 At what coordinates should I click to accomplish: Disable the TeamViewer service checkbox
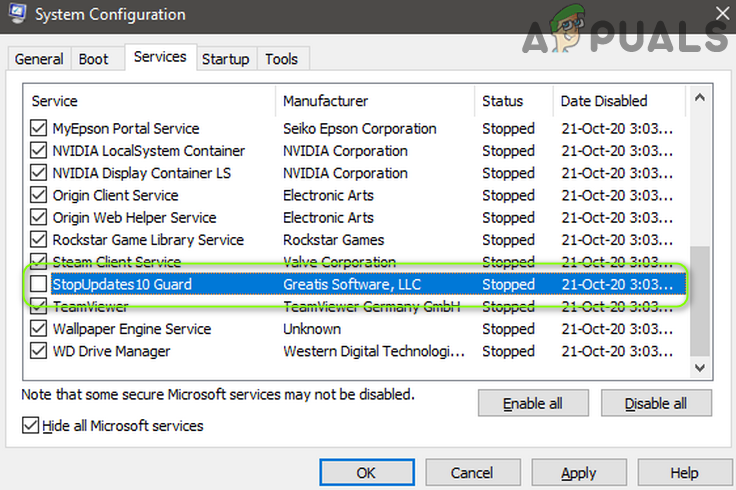click(x=39, y=307)
